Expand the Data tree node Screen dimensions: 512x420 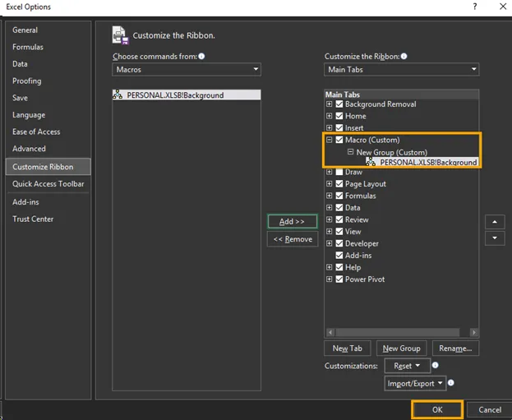click(329, 207)
